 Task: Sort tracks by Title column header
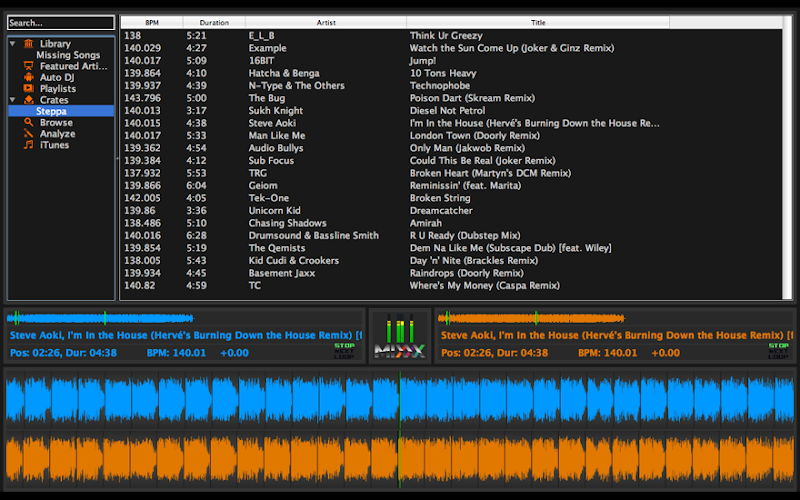pyautogui.click(x=538, y=22)
